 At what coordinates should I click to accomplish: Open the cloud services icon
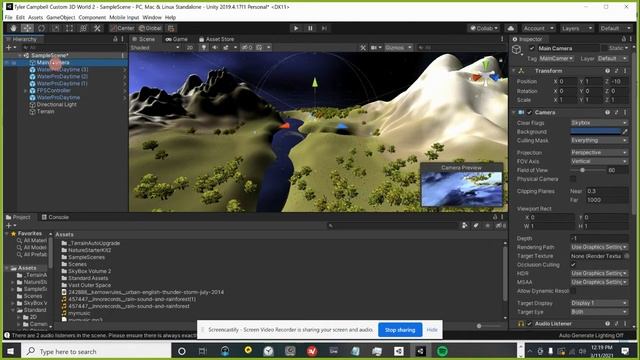(x=511, y=28)
